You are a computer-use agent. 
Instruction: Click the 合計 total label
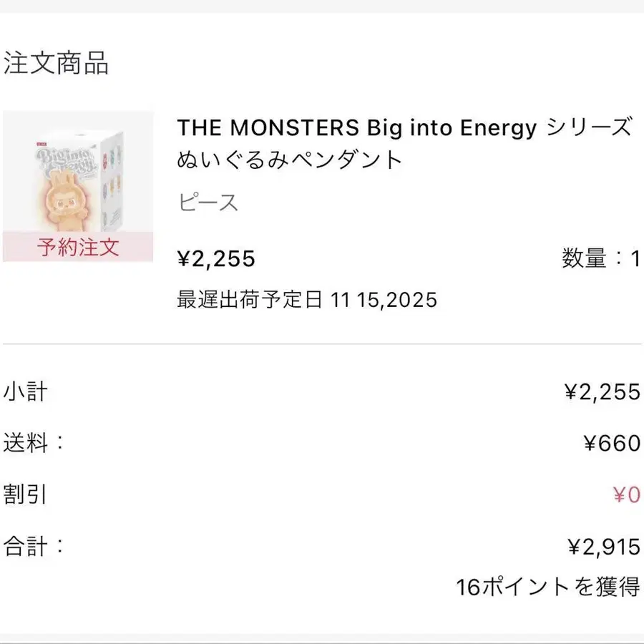coord(33,547)
